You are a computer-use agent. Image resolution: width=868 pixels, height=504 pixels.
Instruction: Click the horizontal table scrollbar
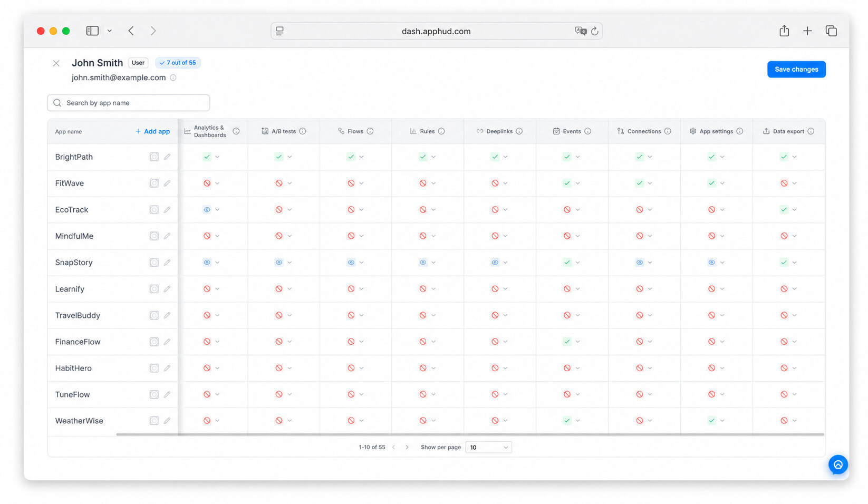[x=470, y=434]
